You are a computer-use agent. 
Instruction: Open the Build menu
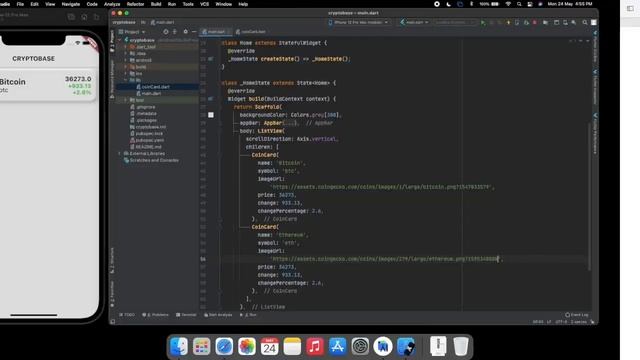pyautogui.click(x=156, y=4)
